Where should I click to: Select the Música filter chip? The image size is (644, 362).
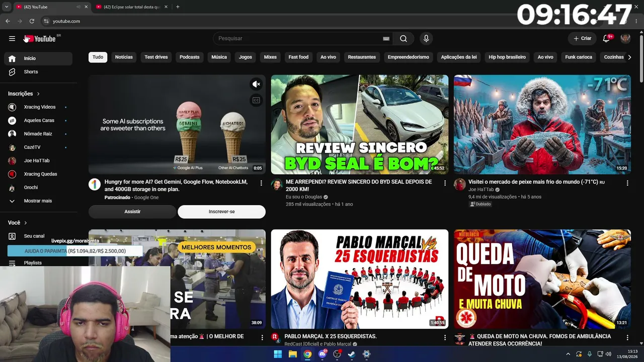coord(219,57)
